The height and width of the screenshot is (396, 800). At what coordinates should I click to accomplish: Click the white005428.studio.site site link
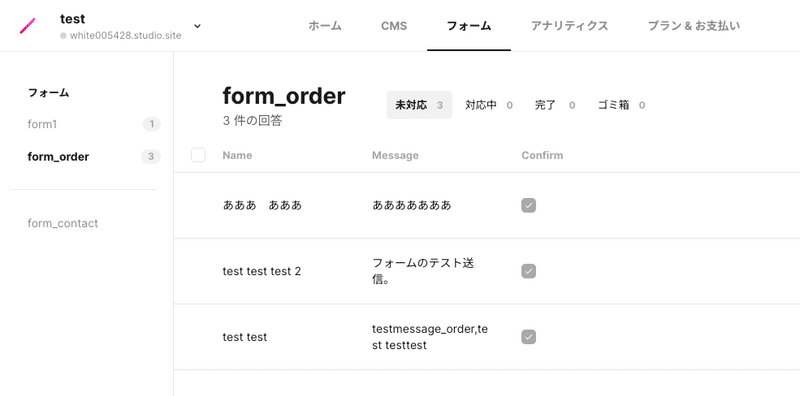click(x=125, y=36)
